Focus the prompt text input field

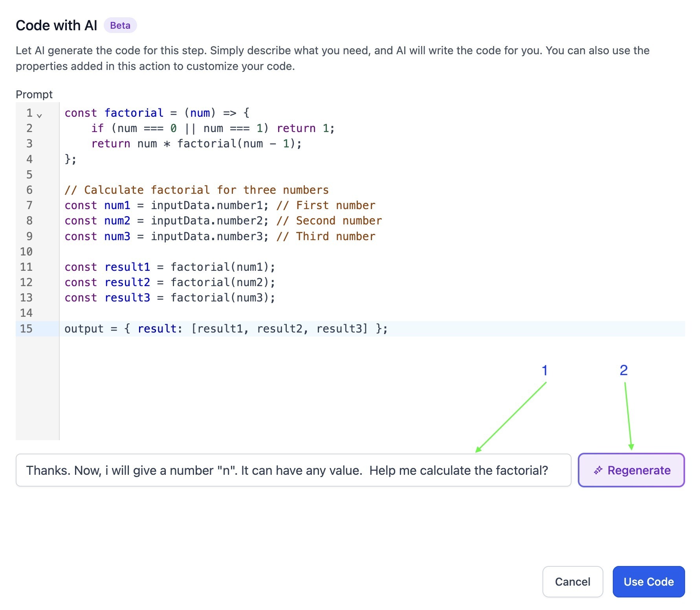pos(293,470)
